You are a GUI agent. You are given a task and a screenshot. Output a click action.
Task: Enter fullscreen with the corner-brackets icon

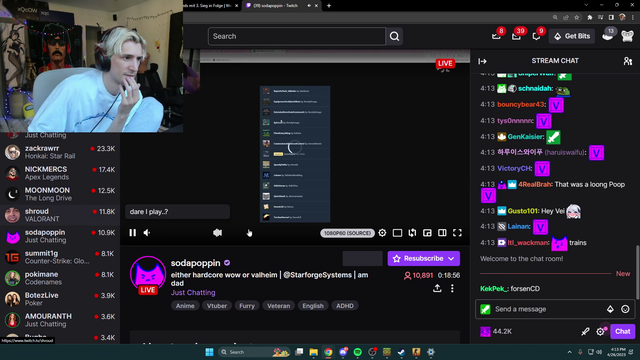tap(457, 233)
